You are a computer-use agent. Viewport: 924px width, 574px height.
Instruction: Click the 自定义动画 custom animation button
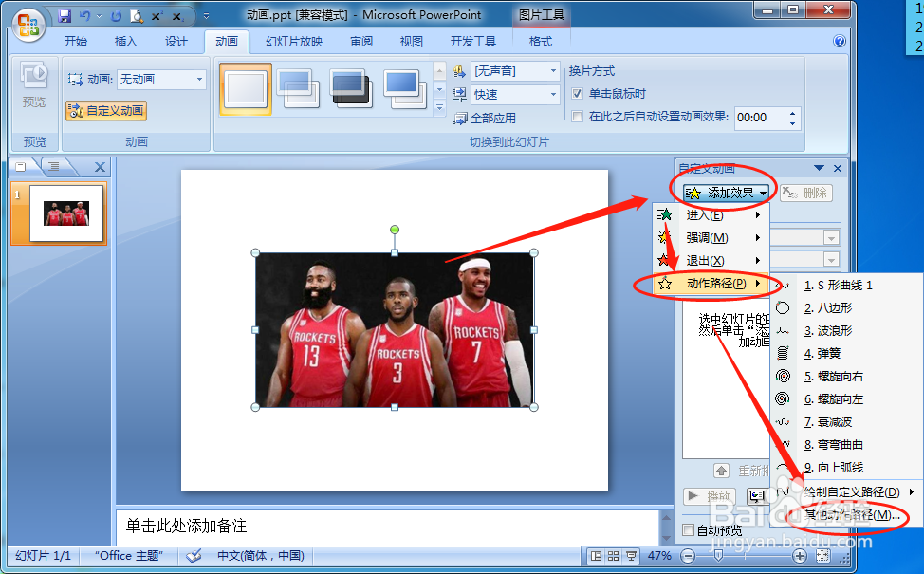[x=106, y=111]
